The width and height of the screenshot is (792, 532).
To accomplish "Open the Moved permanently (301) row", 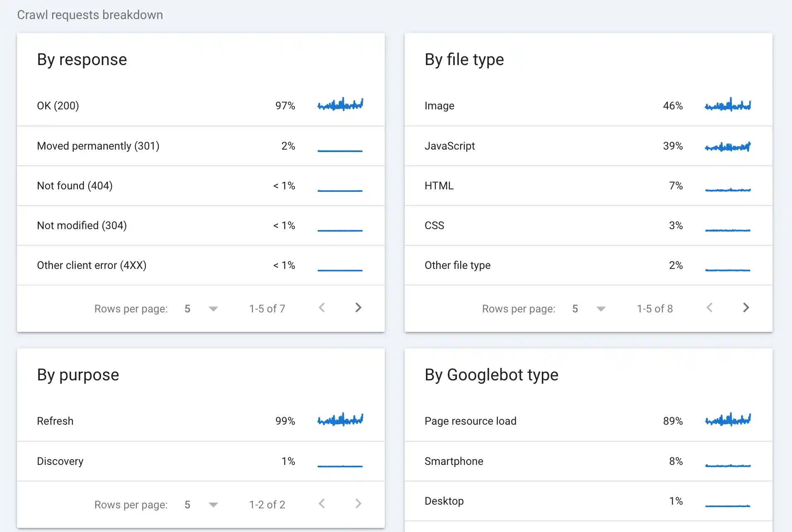I will [x=201, y=146].
